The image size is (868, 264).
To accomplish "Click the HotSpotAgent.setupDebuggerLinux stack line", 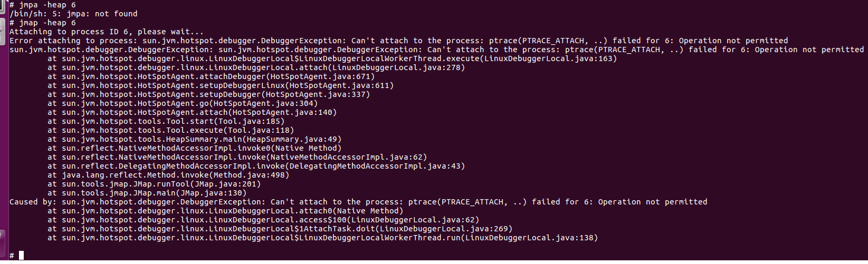I will click(221, 85).
